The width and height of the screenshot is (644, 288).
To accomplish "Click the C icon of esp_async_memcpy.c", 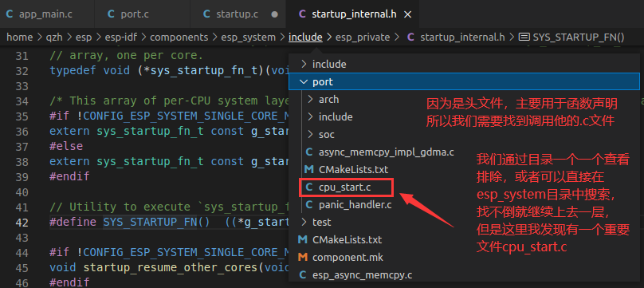I will pyautogui.click(x=303, y=274).
